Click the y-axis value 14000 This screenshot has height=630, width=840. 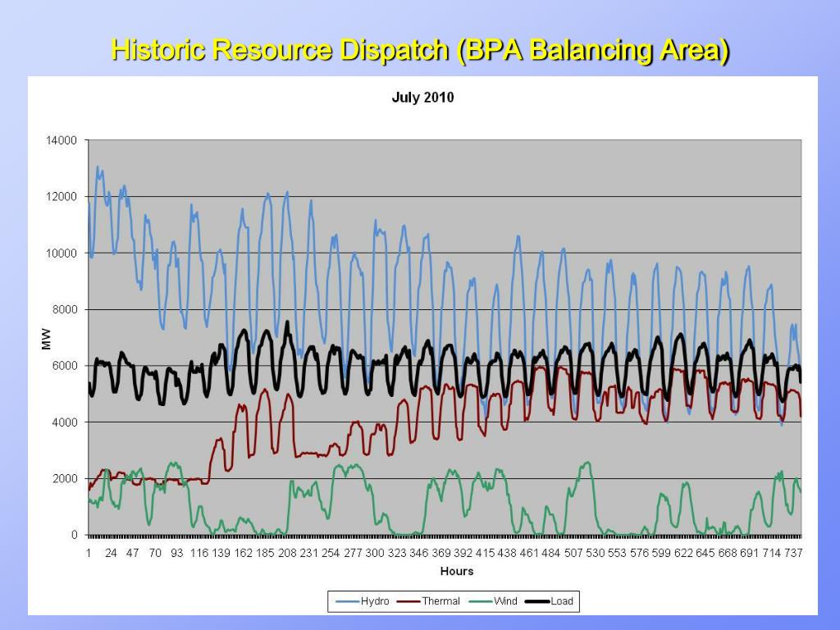tap(62, 140)
